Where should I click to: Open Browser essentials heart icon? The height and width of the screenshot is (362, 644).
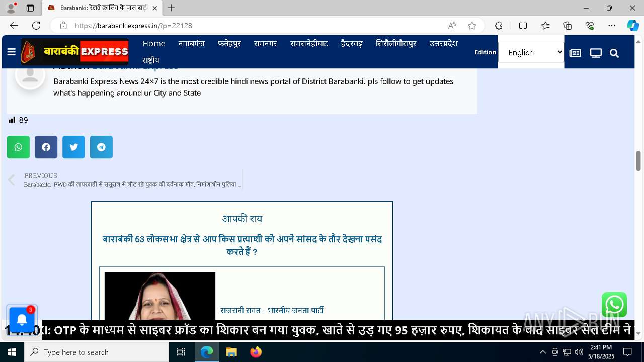click(x=590, y=26)
